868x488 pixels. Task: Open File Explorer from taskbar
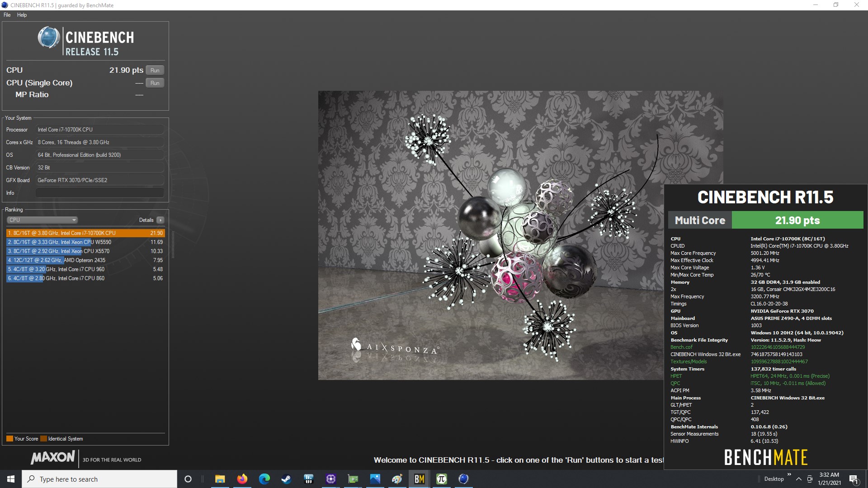[x=220, y=479]
